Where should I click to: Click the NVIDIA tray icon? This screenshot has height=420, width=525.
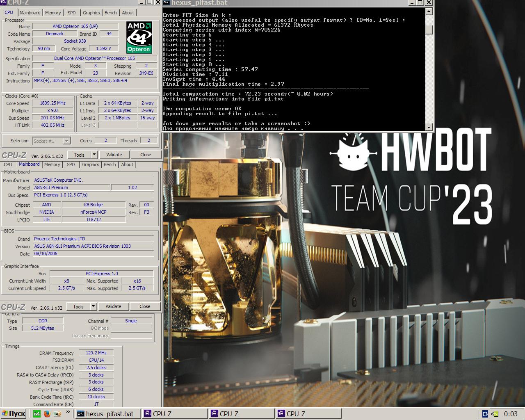(x=495, y=413)
